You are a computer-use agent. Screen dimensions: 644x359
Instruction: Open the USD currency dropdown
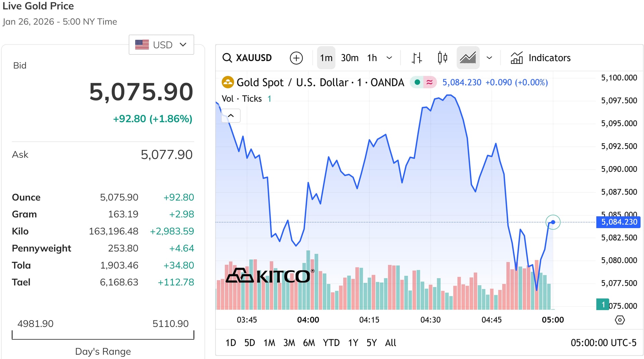pos(161,44)
